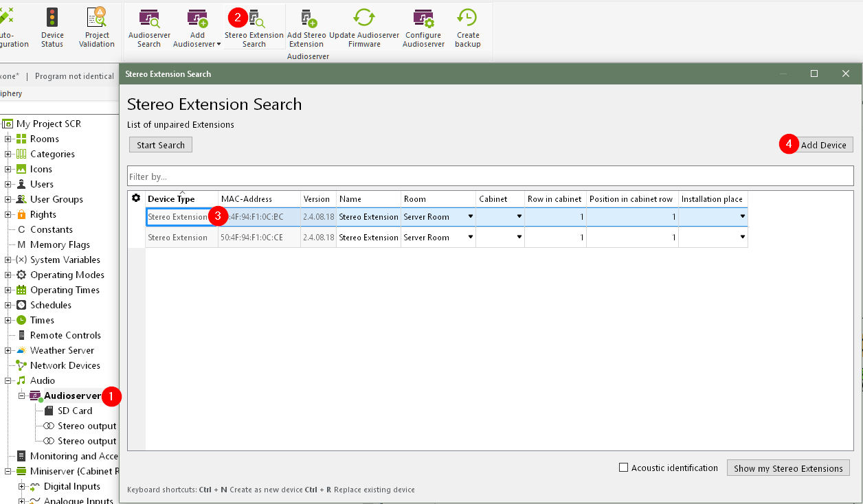This screenshot has width=863, height=504.
Task: Click the Version column header
Action: click(x=318, y=199)
